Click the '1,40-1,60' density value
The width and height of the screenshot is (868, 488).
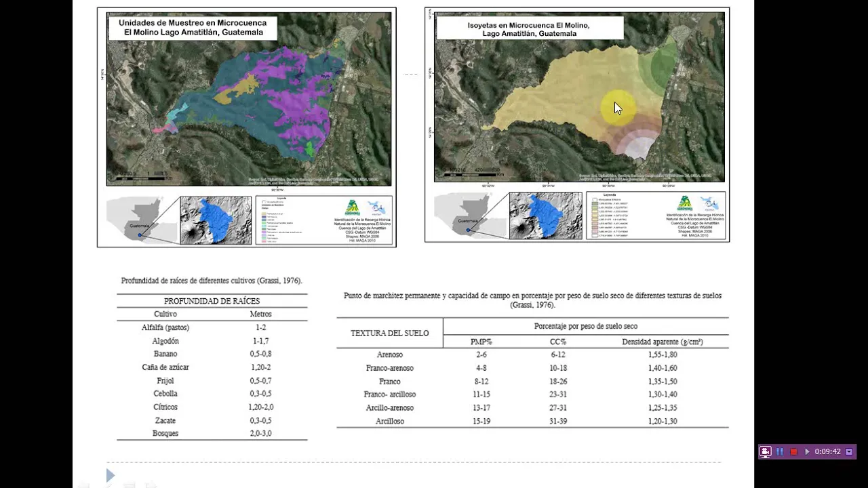point(663,368)
